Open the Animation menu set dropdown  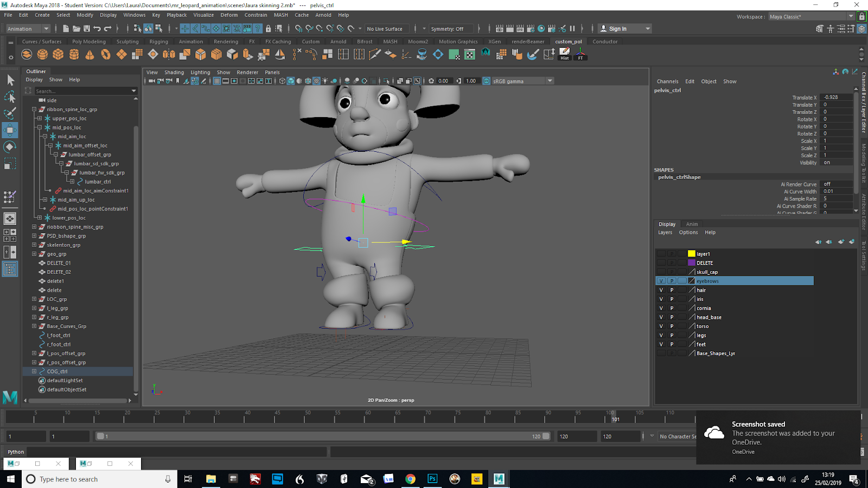point(28,29)
